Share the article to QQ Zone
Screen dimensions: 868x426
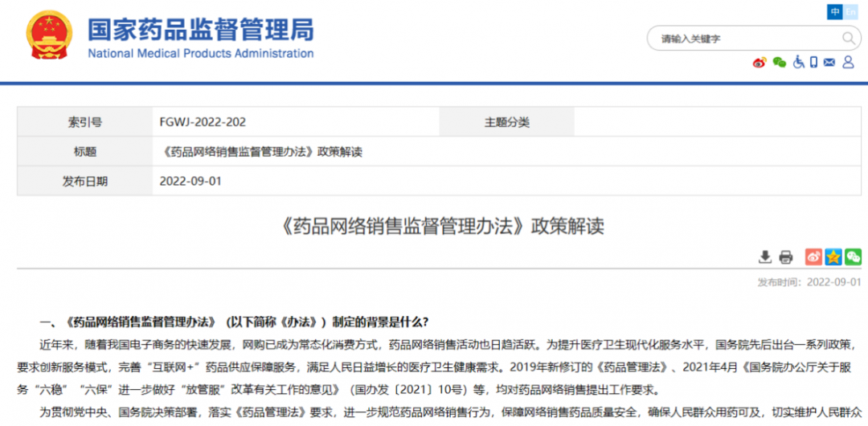click(x=833, y=257)
